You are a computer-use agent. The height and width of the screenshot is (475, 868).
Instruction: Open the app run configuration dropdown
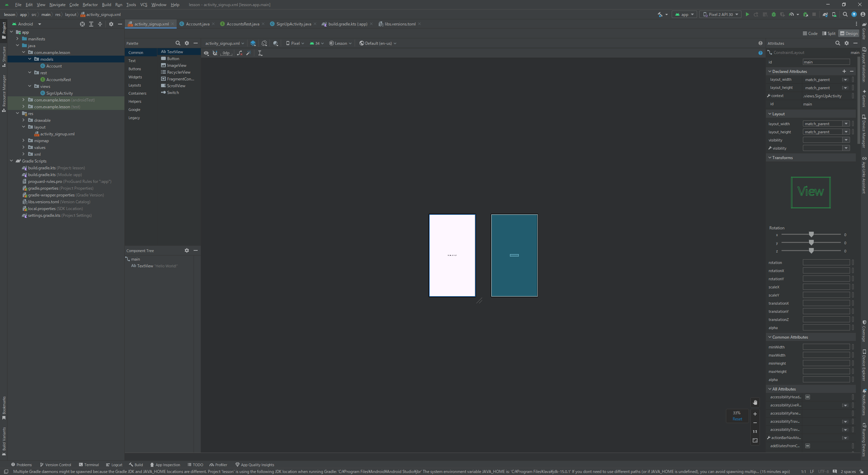click(684, 15)
